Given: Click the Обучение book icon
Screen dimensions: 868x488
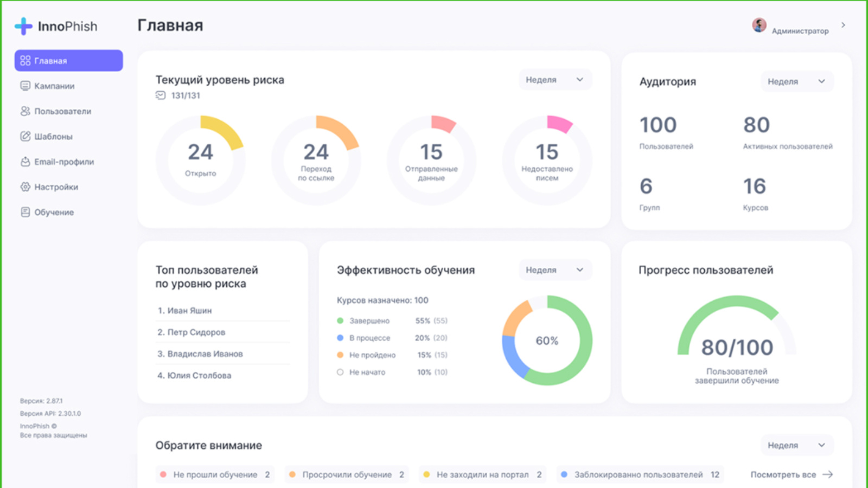Looking at the screenshot, I should pos(25,212).
